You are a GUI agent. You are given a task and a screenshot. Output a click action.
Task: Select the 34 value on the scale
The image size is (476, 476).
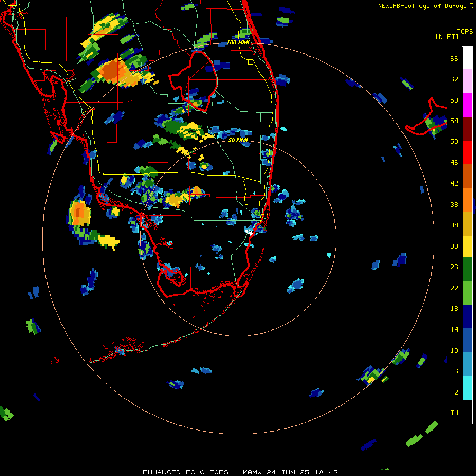454,225
